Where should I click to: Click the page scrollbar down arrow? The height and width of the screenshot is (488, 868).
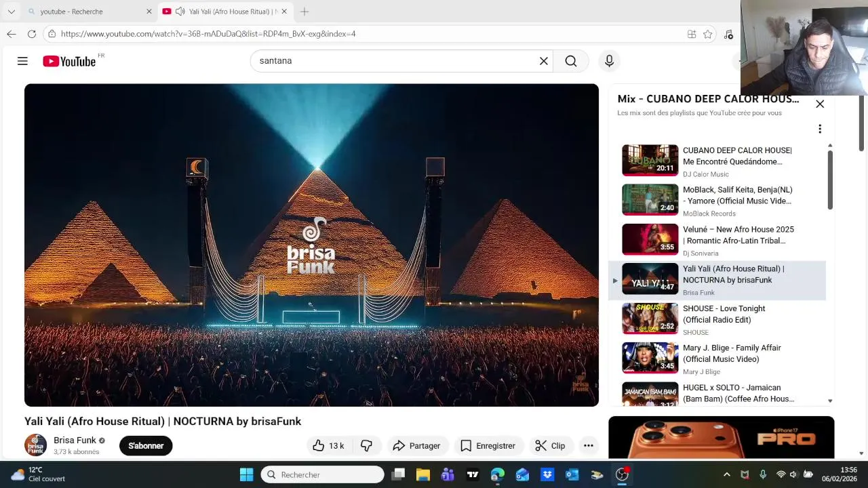862,453
